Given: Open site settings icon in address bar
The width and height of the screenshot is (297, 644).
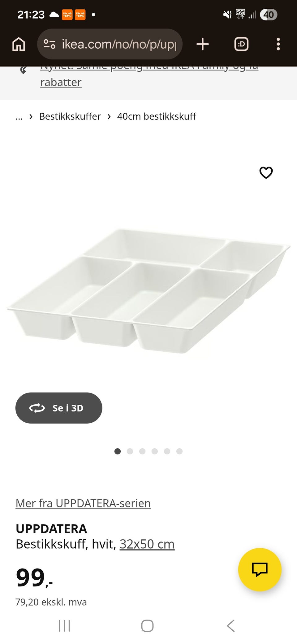Looking at the screenshot, I should pos(49,44).
